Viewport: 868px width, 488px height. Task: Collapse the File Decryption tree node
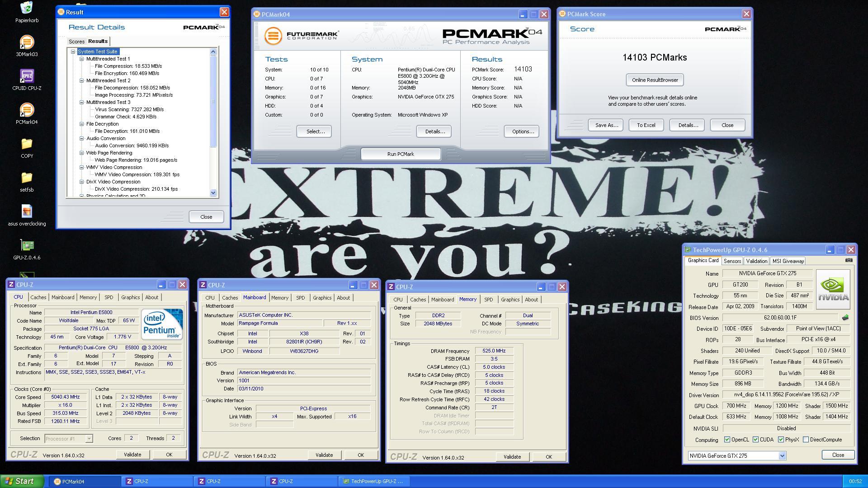click(81, 124)
